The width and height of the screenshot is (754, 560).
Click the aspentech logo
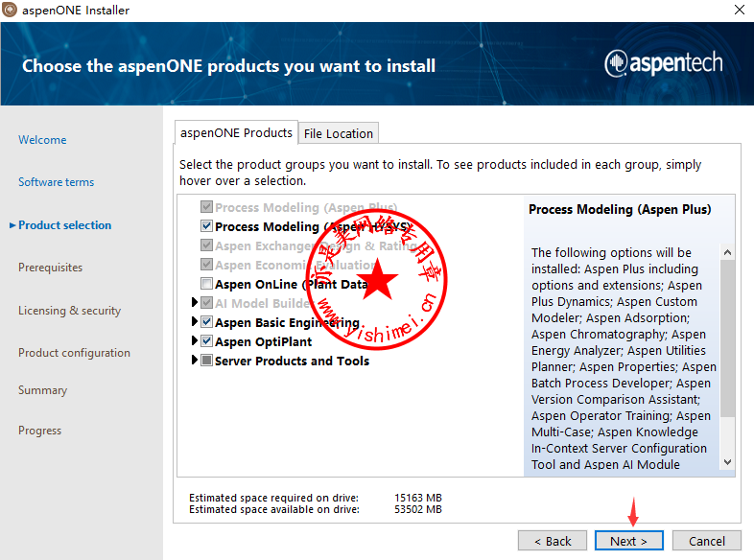click(664, 63)
